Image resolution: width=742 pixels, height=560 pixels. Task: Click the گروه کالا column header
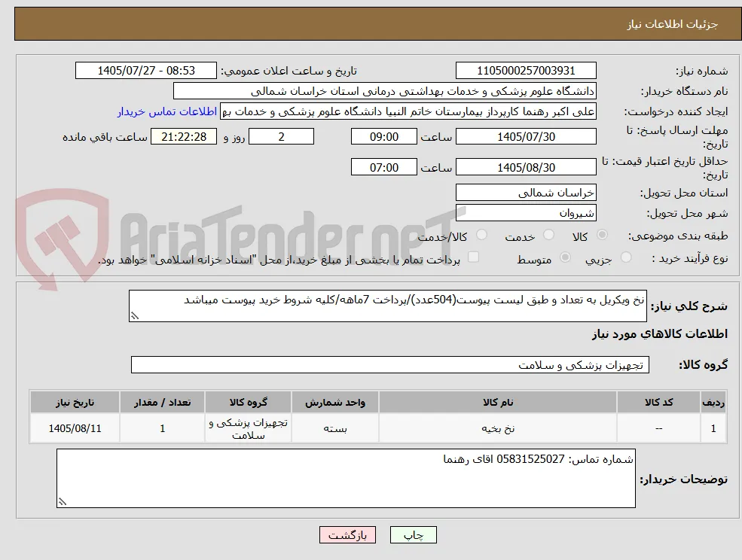coord(249,403)
